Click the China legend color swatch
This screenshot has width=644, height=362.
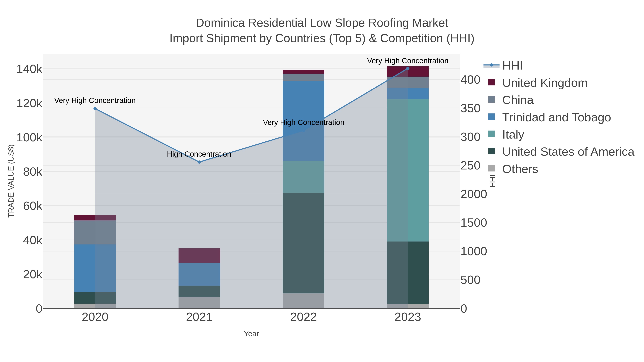coord(492,99)
